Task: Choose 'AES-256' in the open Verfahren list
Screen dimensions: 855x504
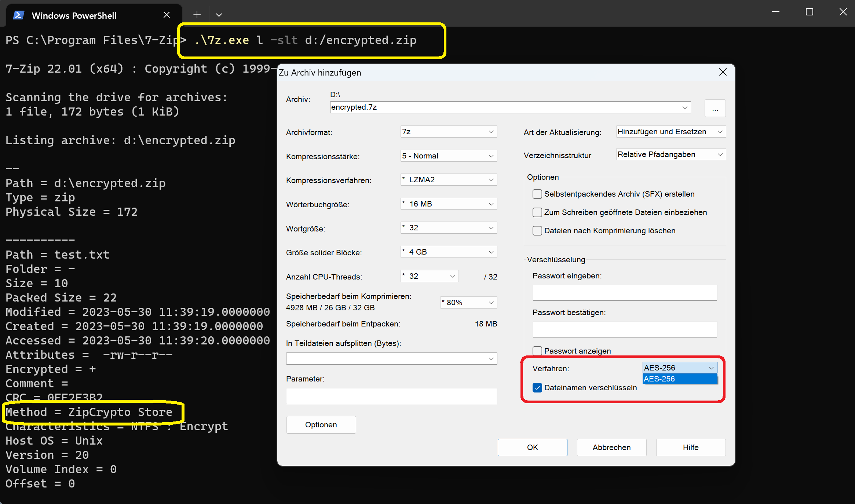Action: point(679,379)
